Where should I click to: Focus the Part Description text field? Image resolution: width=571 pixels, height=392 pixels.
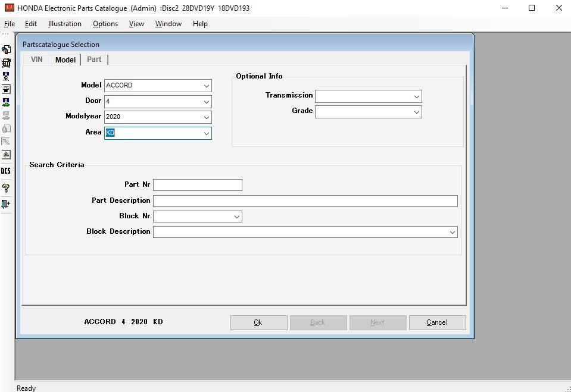[305, 201]
